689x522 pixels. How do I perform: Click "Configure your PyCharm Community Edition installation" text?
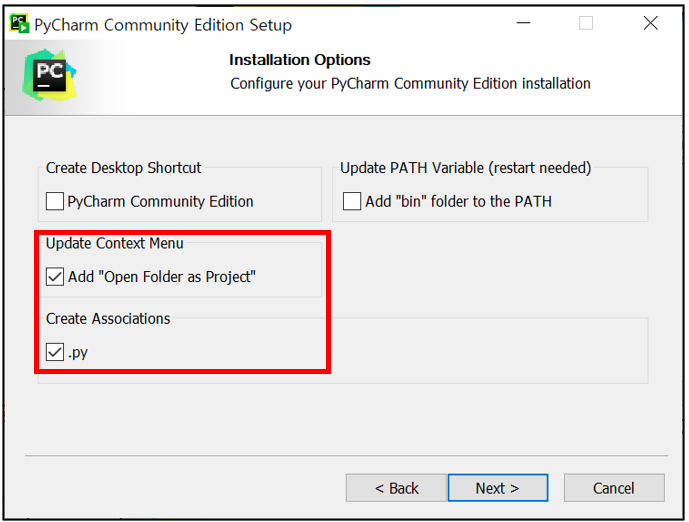pos(410,83)
